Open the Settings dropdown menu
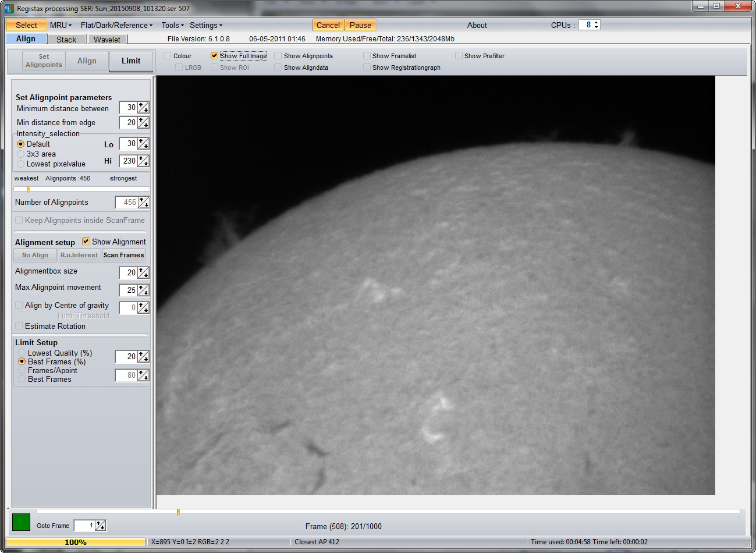This screenshot has height=553, width=756. (205, 25)
